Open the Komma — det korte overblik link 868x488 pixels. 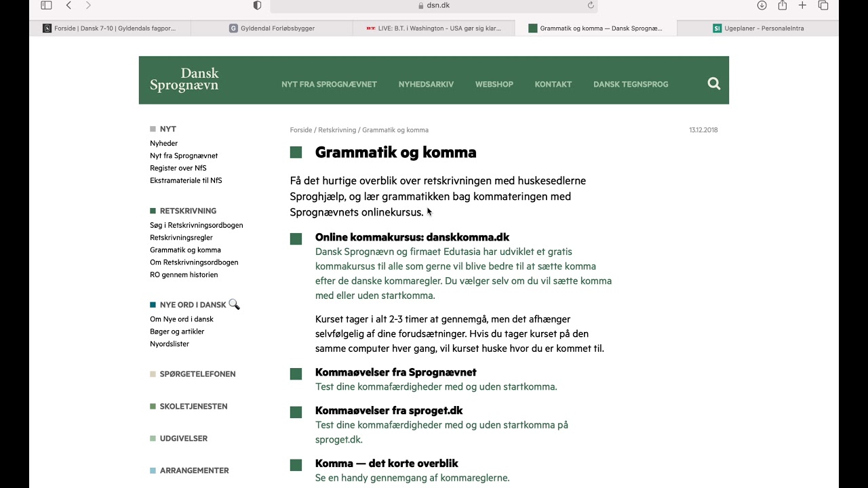[x=387, y=463]
